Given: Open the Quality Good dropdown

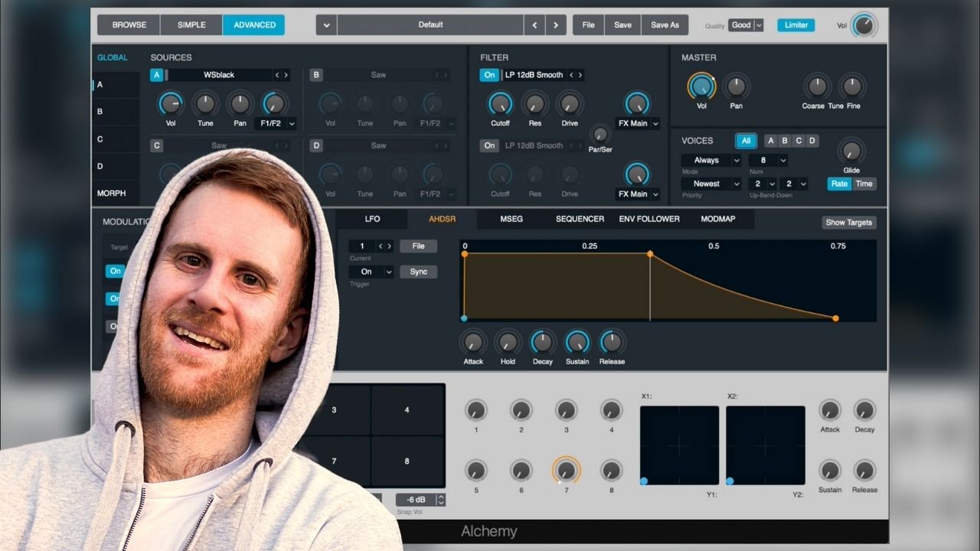Looking at the screenshot, I should click(x=746, y=25).
